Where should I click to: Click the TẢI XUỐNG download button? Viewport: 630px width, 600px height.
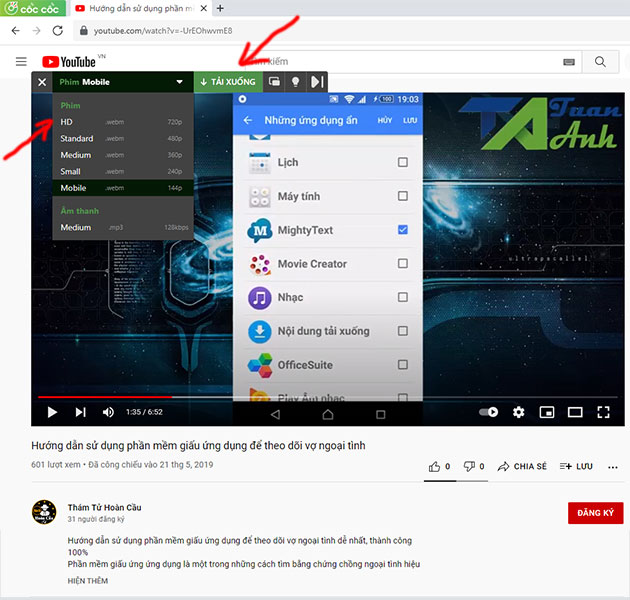point(228,82)
